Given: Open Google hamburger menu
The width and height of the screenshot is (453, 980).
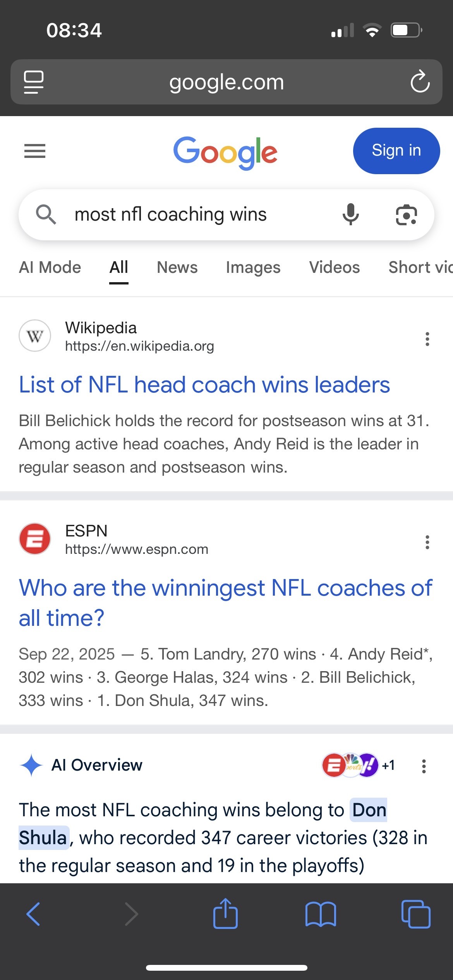Looking at the screenshot, I should (35, 151).
